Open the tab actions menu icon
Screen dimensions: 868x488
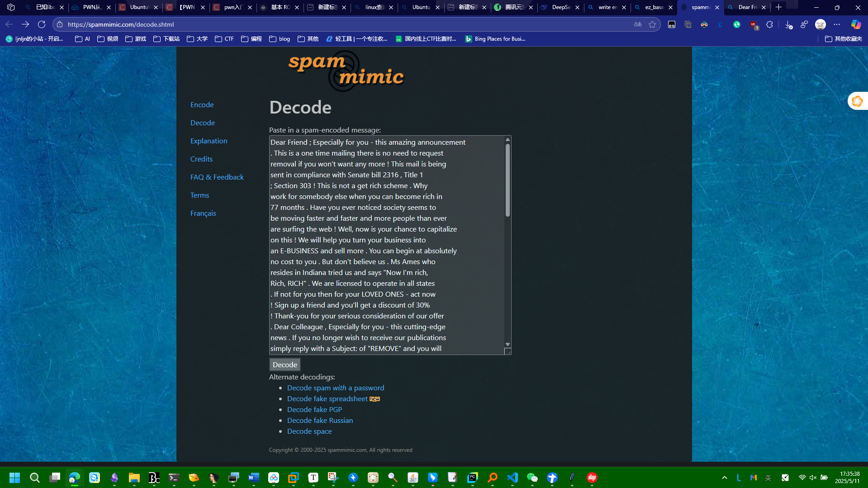point(11,7)
